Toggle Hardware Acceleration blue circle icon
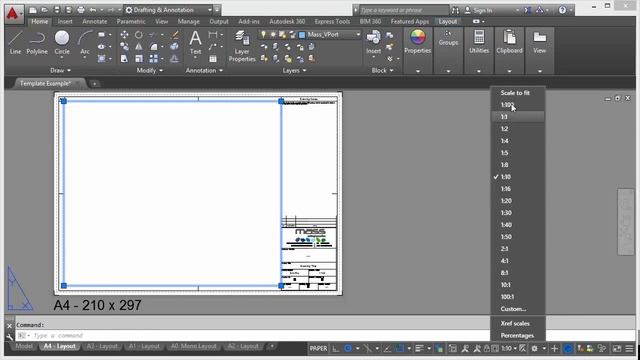Viewport: 640px width, 360px height. tap(568, 348)
